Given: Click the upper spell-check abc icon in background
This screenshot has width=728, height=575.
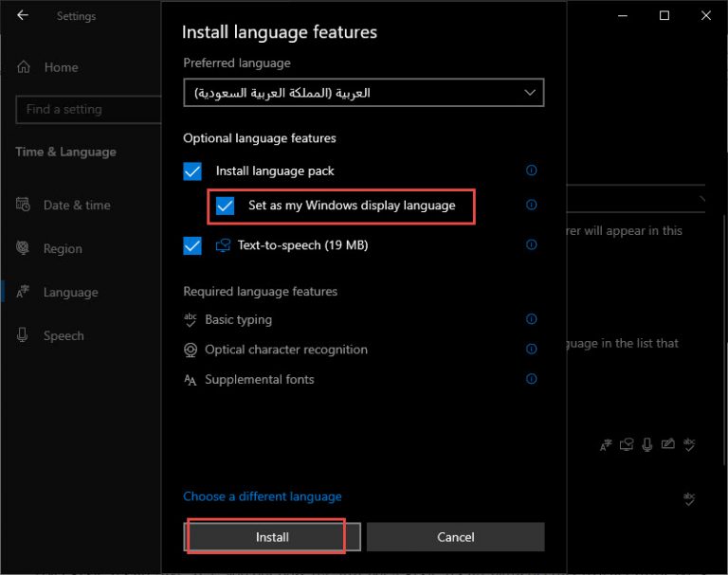Looking at the screenshot, I should 689,444.
